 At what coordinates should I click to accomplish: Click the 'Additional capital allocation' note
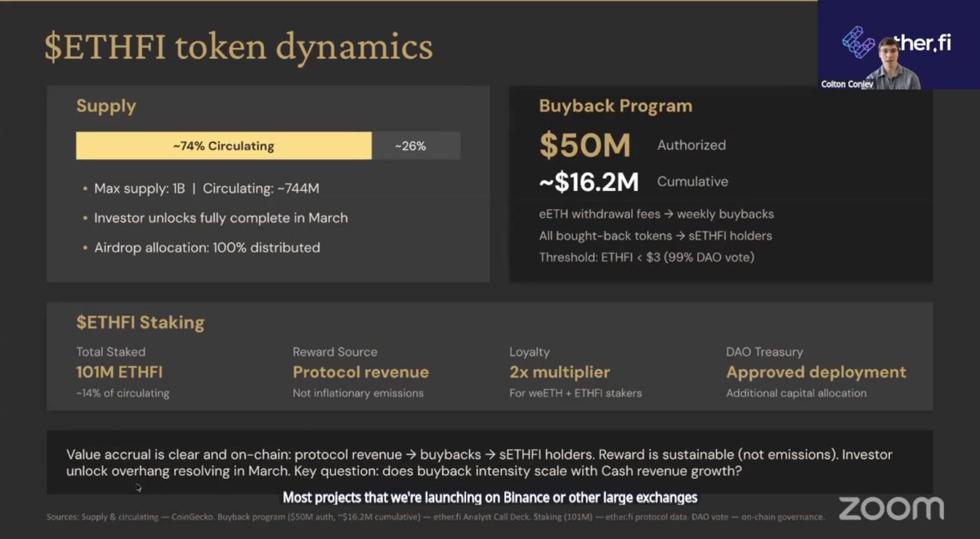pos(796,393)
